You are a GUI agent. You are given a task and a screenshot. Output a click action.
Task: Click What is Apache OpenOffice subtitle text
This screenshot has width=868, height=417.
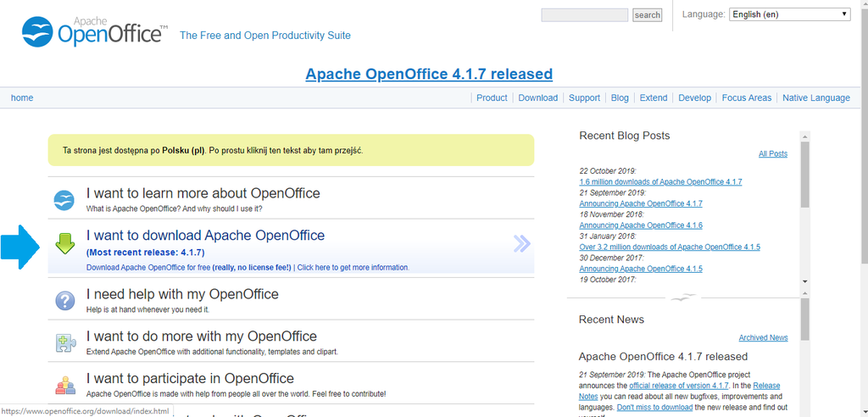[x=175, y=209]
